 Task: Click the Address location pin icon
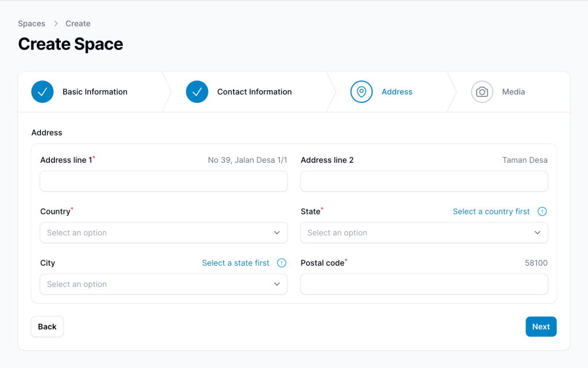tap(361, 91)
